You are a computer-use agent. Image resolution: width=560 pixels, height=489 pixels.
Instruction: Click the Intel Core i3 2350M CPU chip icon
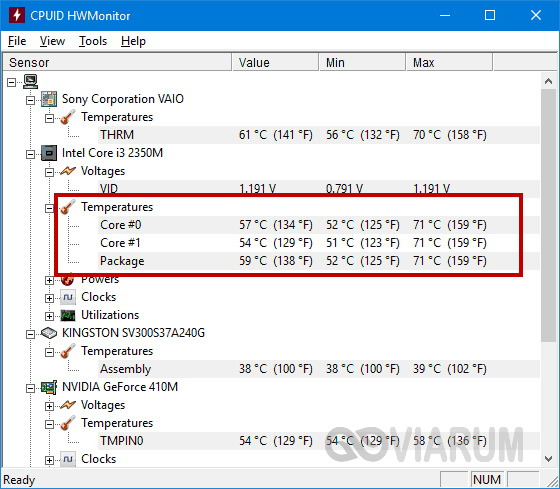point(49,153)
